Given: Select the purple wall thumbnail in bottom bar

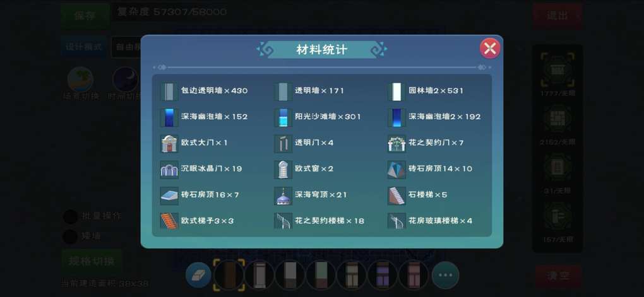Looking at the screenshot, I should click(x=383, y=275).
